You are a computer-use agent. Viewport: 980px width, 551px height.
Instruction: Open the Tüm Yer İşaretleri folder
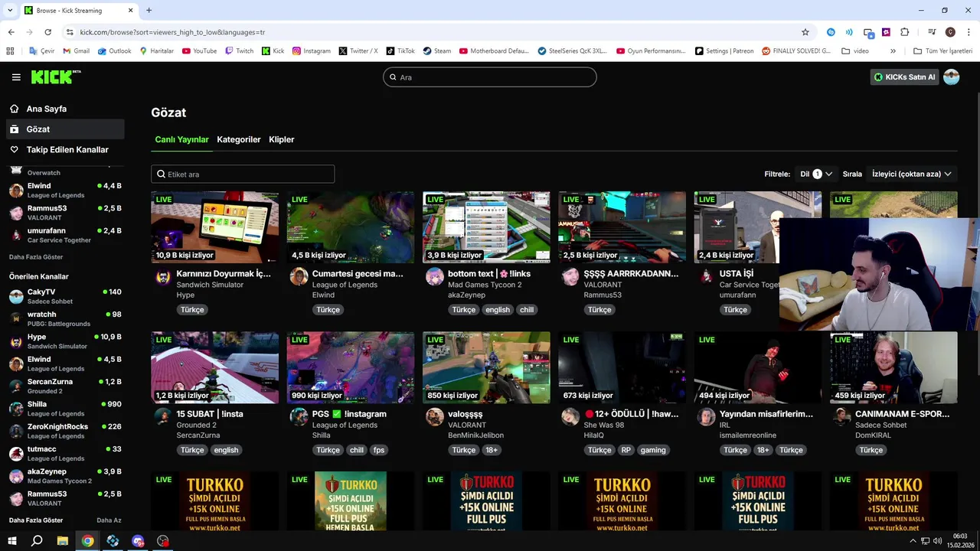[942, 51]
